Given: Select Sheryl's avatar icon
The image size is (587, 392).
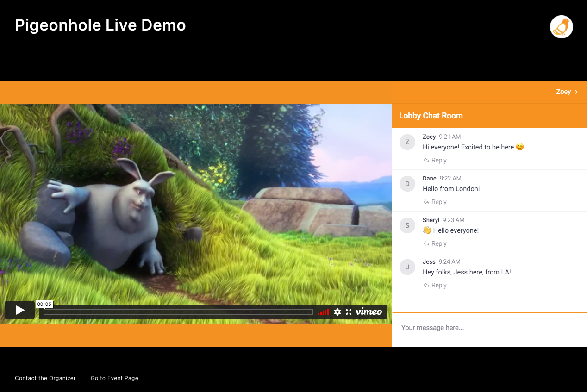Looking at the screenshot, I should pos(407,225).
